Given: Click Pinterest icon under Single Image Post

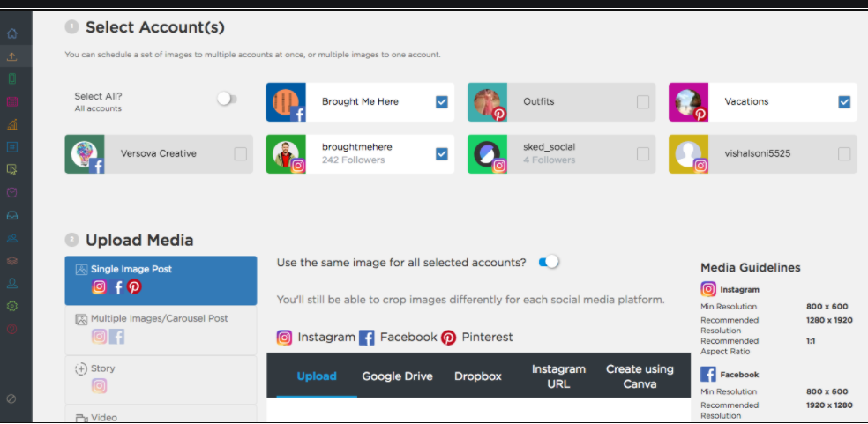Looking at the screenshot, I should [134, 286].
